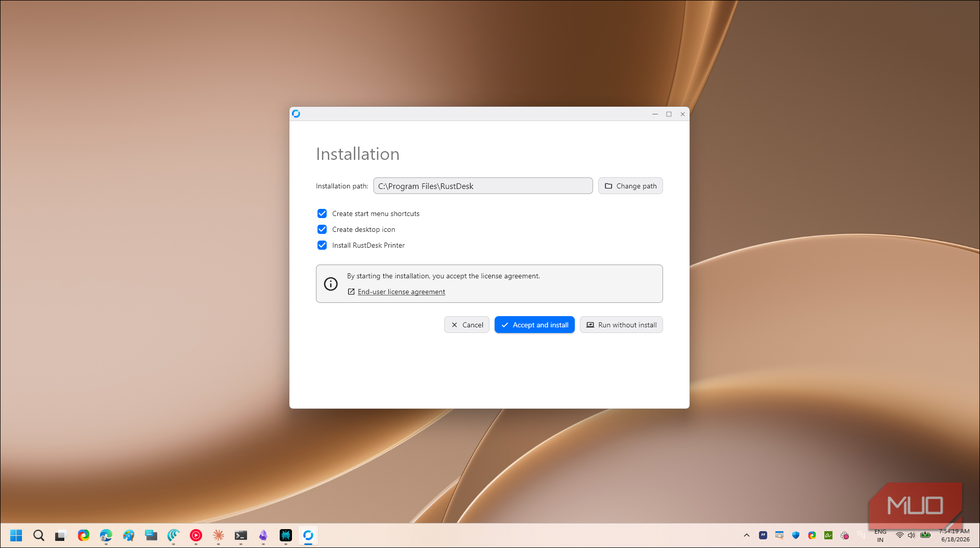Image resolution: width=980 pixels, height=548 pixels.
Task: Click the green signature tray icon
Action: [x=828, y=535]
